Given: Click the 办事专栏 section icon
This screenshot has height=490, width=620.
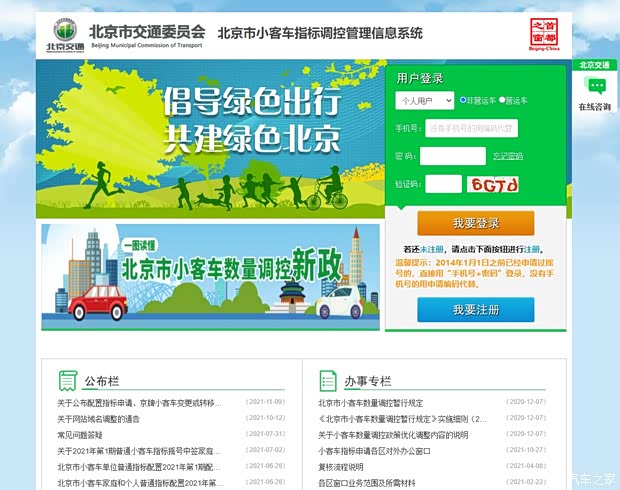Looking at the screenshot, I should (x=327, y=380).
